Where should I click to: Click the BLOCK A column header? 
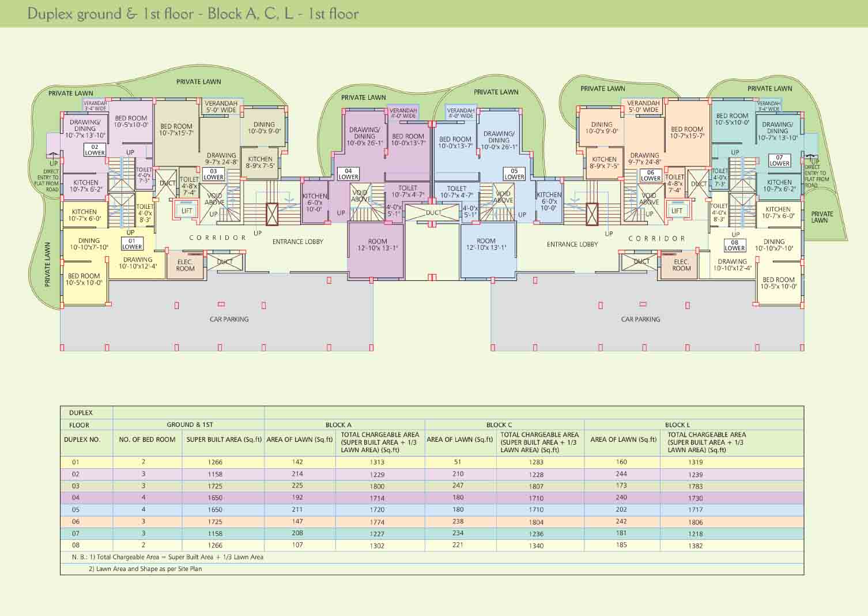click(338, 425)
